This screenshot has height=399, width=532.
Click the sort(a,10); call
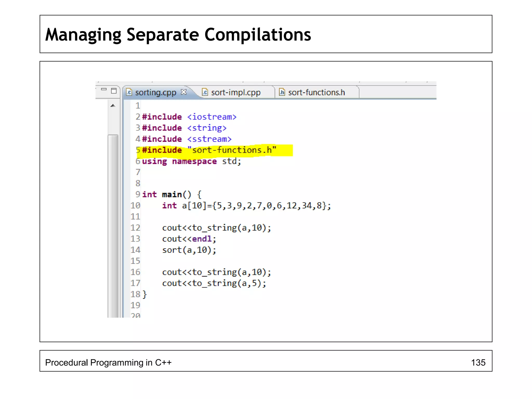(x=189, y=250)
